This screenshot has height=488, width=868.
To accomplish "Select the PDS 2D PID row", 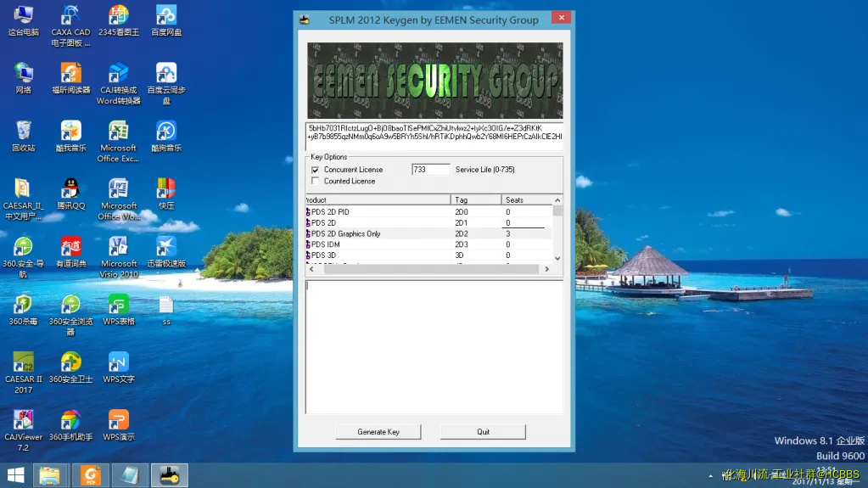I will (429, 212).
